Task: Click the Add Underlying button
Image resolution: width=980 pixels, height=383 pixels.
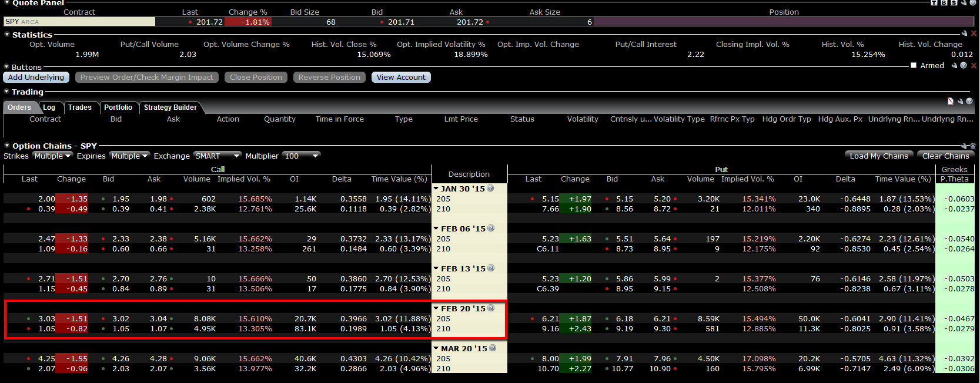Action: 36,78
